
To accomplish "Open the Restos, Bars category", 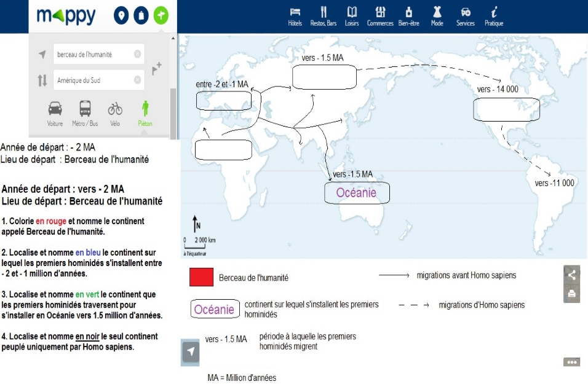I will (x=324, y=16).
